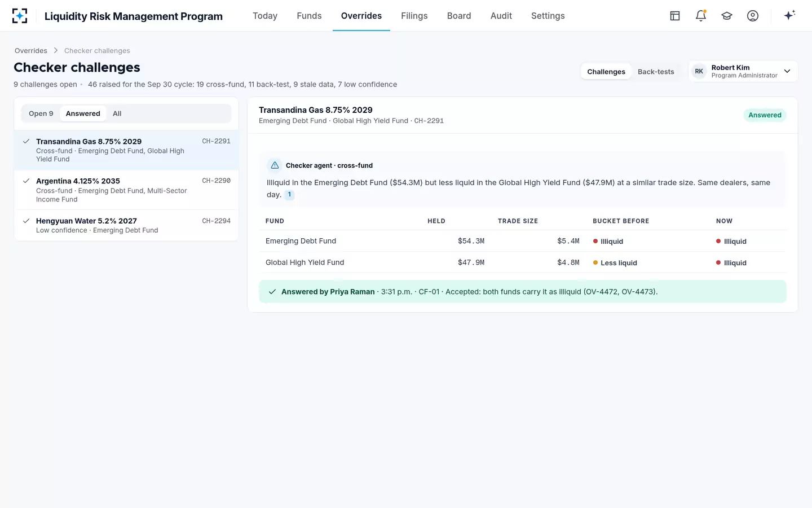Click Checker agent · cross-fund label

pos(329,165)
